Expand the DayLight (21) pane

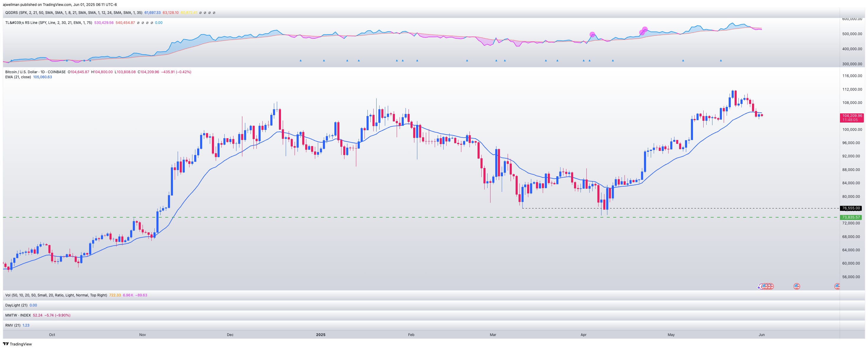click(17, 305)
